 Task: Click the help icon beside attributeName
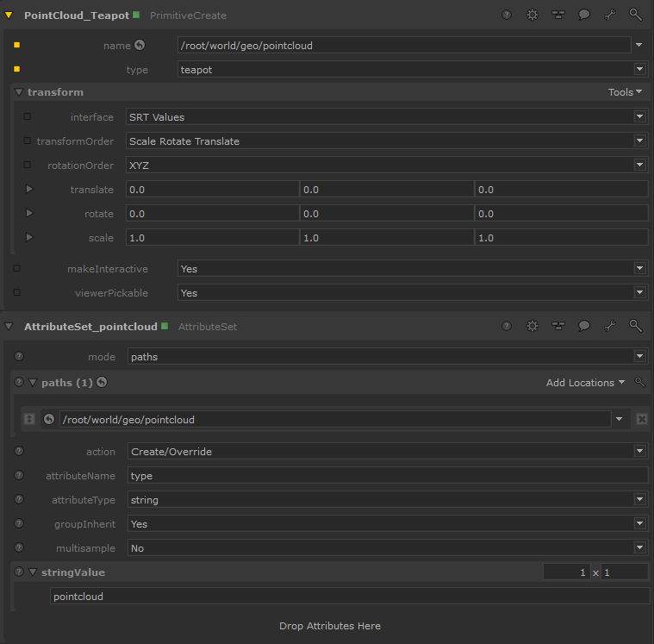click(x=19, y=476)
